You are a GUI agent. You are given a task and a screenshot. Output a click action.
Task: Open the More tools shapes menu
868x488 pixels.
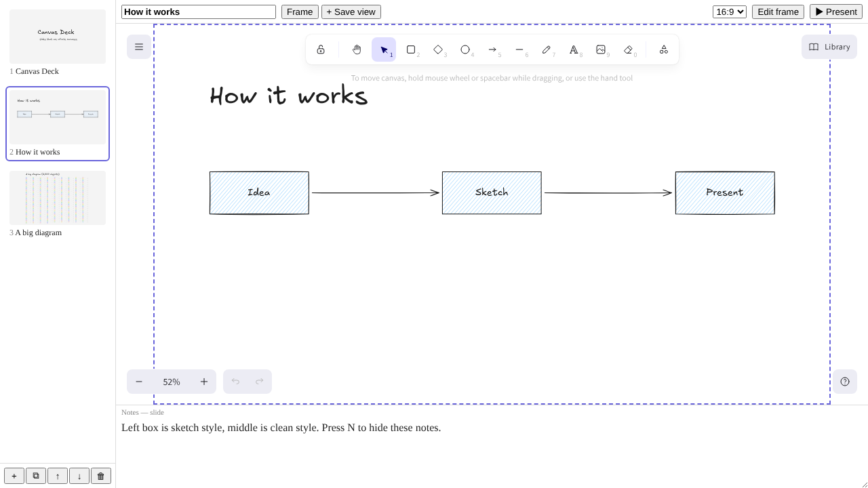tap(664, 49)
